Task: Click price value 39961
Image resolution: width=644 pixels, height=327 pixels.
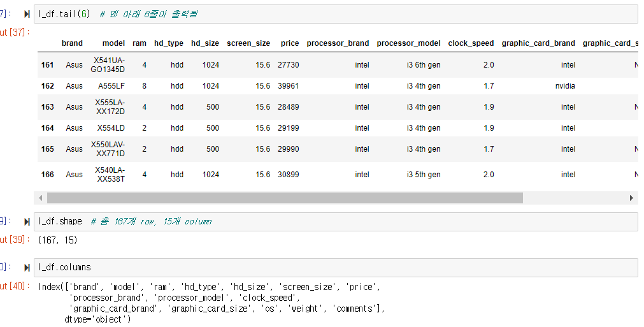Action: pos(289,86)
